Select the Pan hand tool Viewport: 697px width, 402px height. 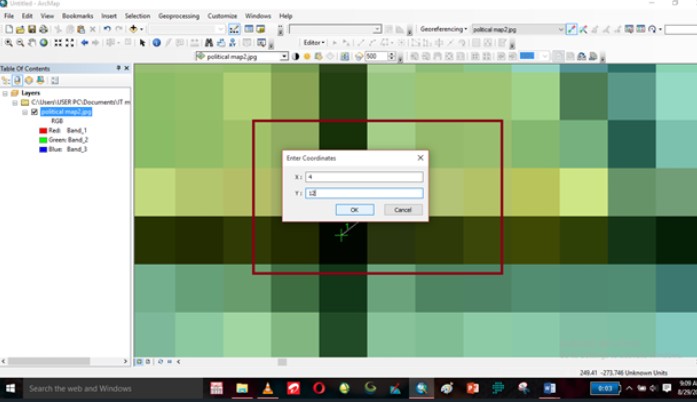tap(32, 43)
